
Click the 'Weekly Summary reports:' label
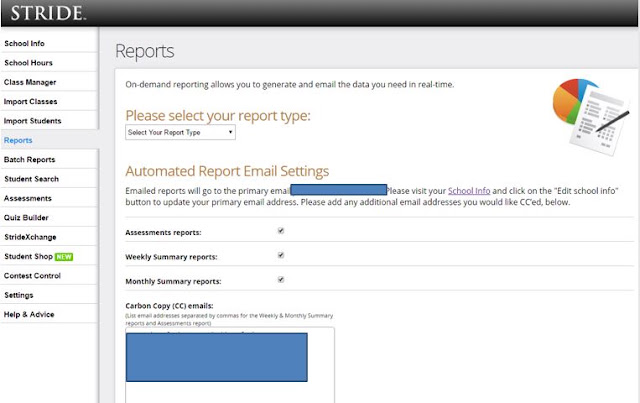(x=171, y=257)
